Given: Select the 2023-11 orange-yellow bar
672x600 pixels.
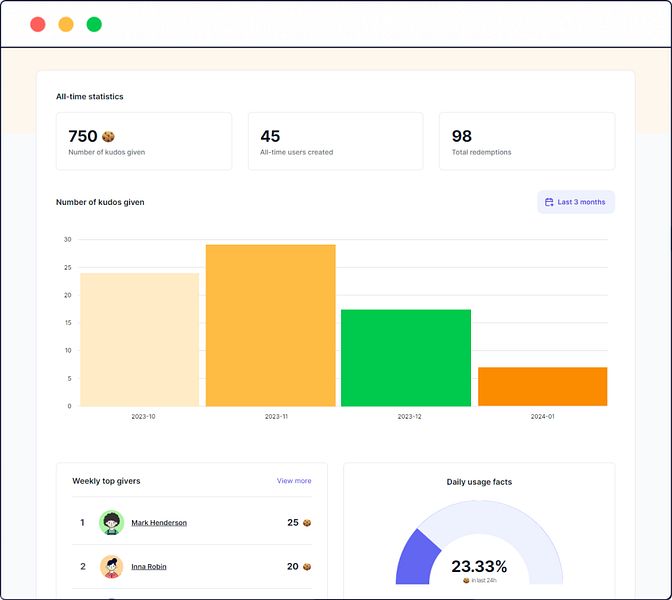Looking at the screenshot, I should click(271, 325).
